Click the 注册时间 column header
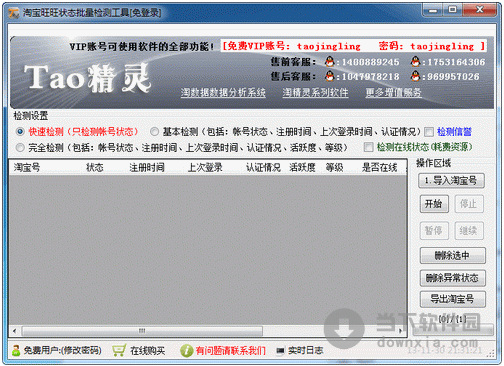The width and height of the screenshot is (504, 366). click(147, 167)
